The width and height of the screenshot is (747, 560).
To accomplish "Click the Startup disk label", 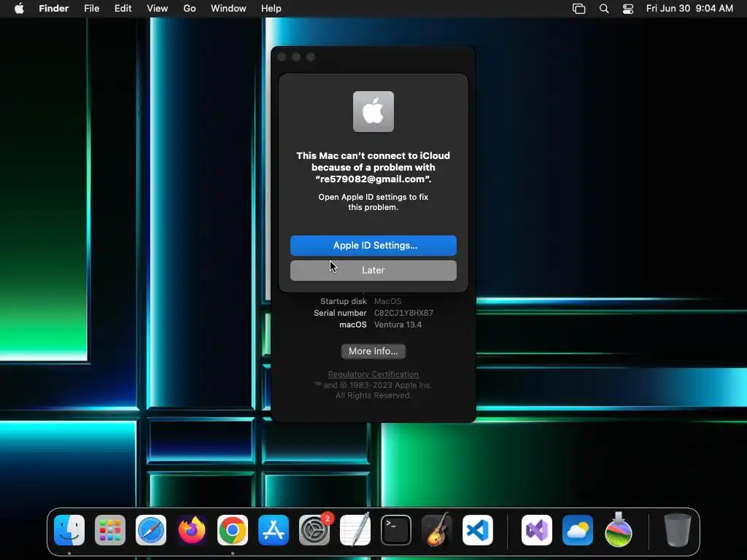I will 344,301.
